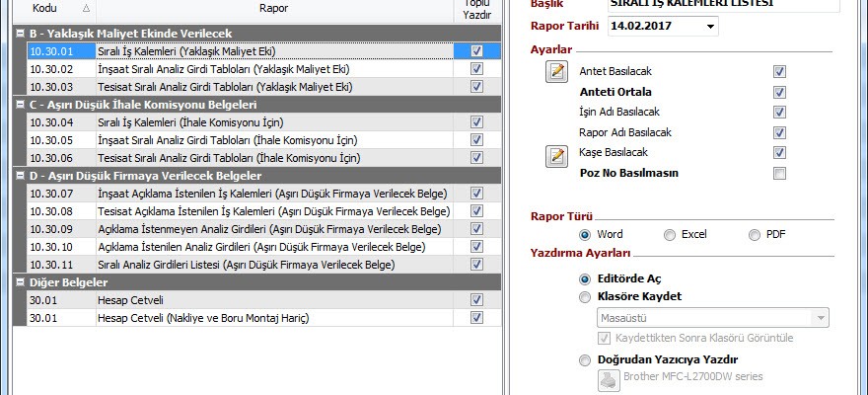
Task: Open the Masaüstü folder dropdown
Action: (819, 317)
